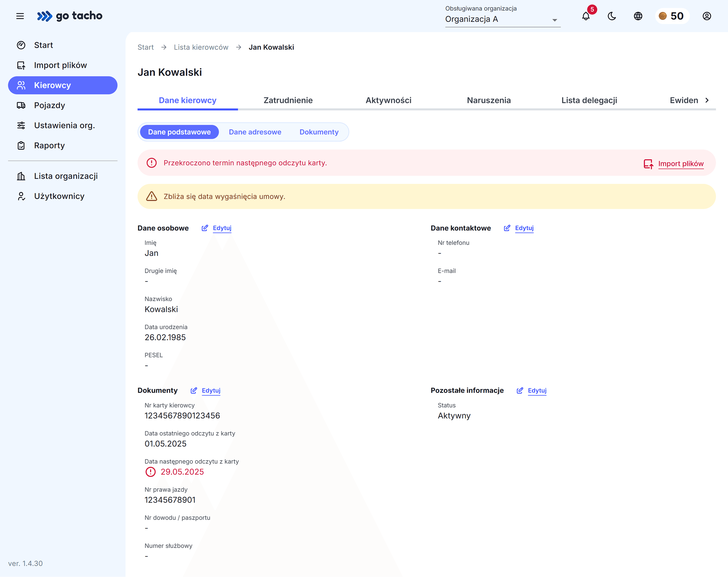Image resolution: width=728 pixels, height=577 pixels.
Task: Click the surname value Kowalski
Action: click(x=161, y=309)
